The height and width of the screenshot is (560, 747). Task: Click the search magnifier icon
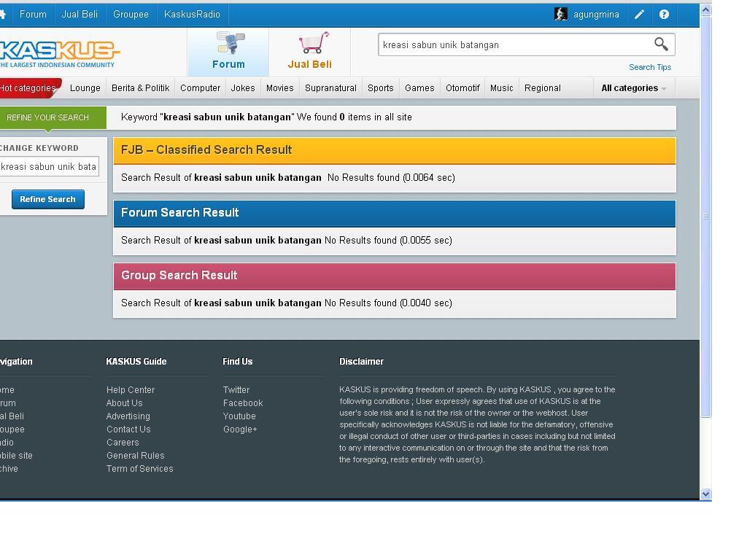(x=661, y=44)
